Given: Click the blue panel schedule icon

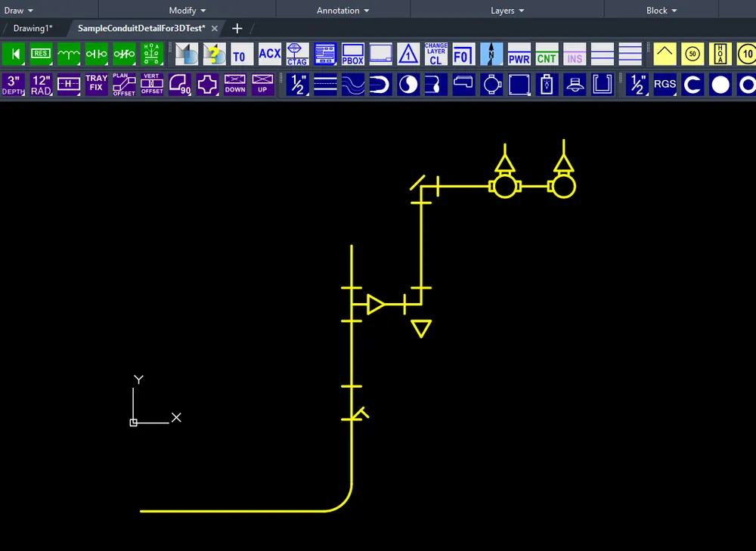Looking at the screenshot, I should [325, 54].
